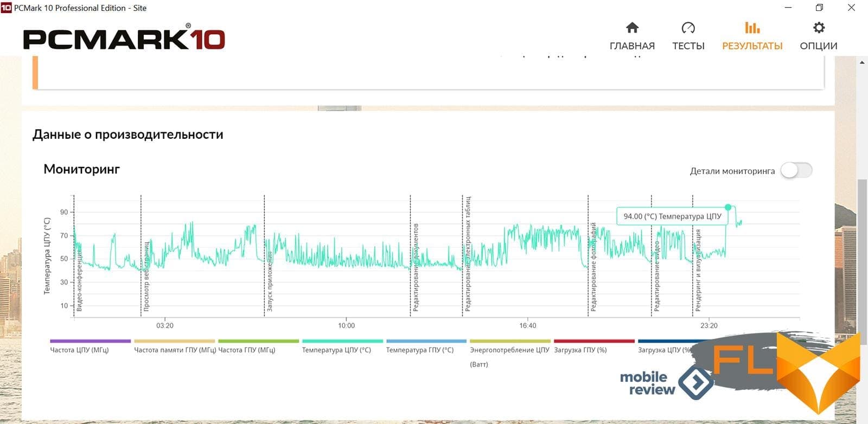Click the PCMARK10 logo
This screenshot has width=868, height=424.
point(124,38)
